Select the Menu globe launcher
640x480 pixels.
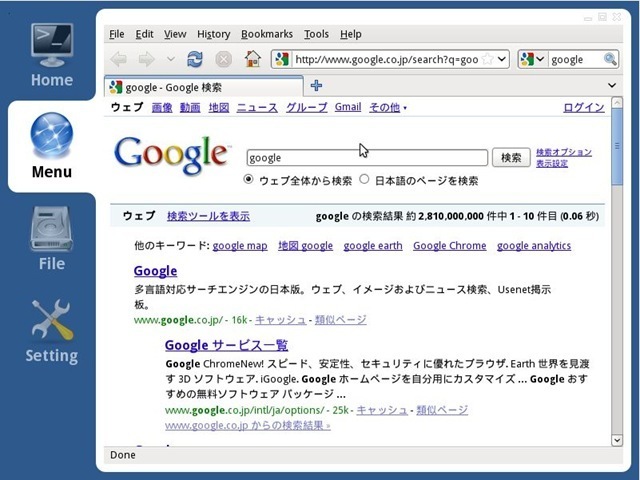point(52,146)
